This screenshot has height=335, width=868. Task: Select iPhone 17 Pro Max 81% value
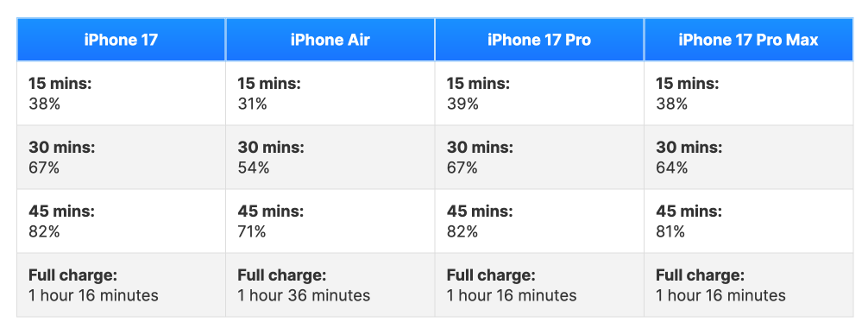[671, 232]
